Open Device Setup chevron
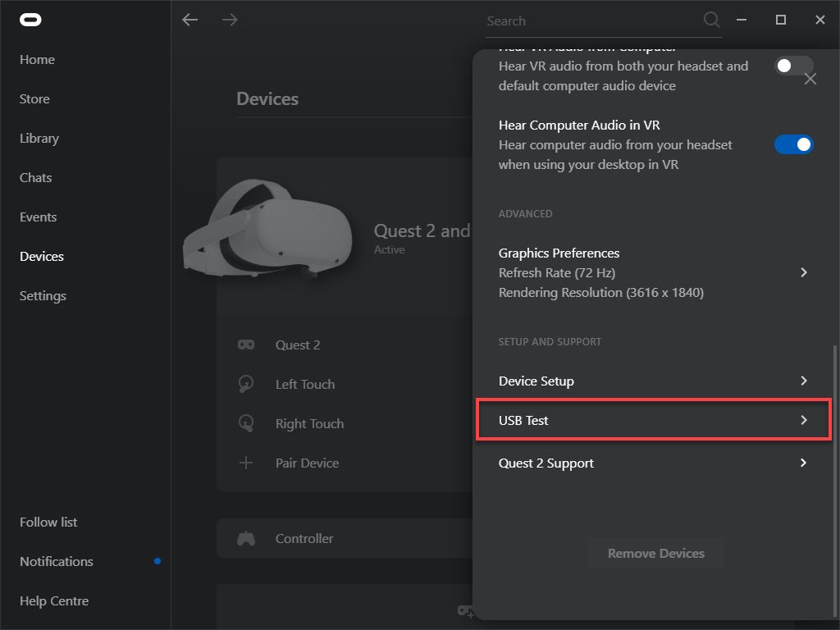840x630 pixels. [x=804, y=381]
